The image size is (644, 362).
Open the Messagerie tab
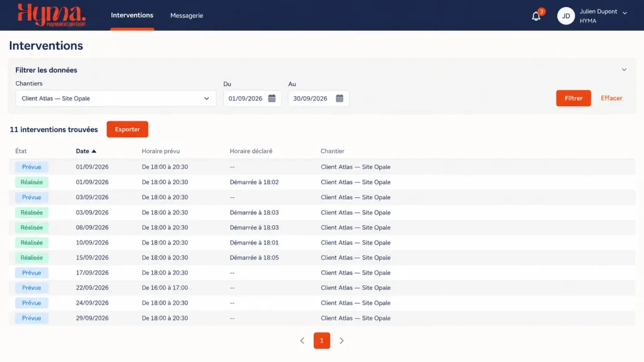186,16
